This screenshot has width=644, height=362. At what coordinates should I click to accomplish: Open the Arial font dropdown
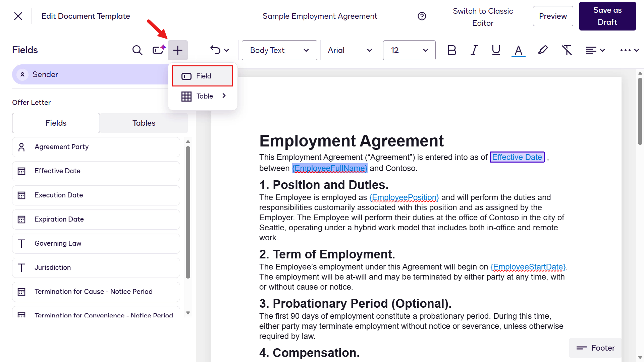[350, 50]
